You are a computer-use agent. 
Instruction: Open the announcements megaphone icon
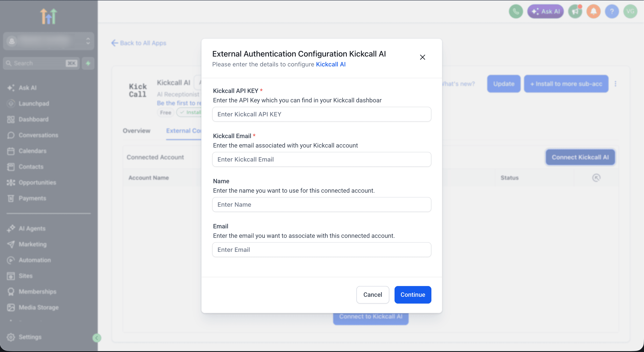click(x=575, y=11)
